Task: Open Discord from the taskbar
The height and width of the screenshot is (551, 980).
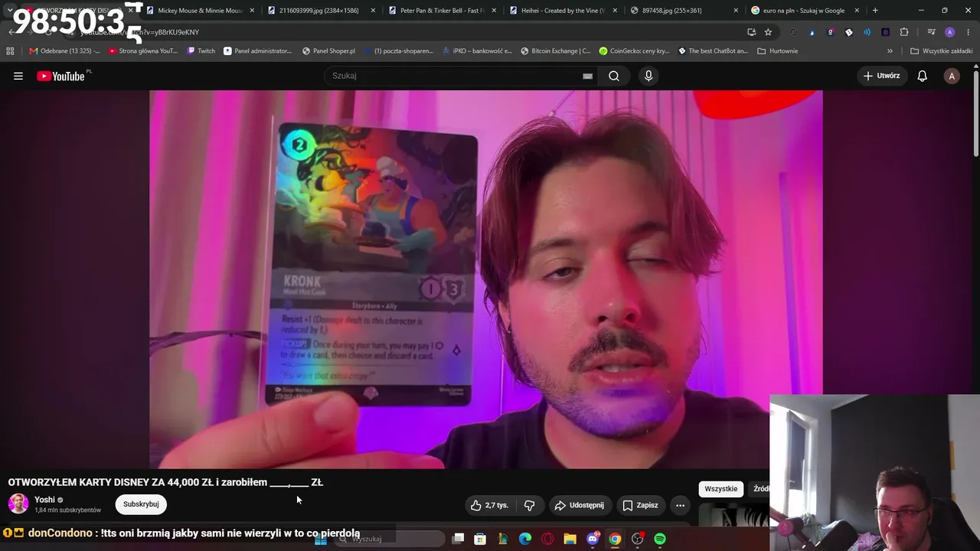Action: [x=593, y=539]
